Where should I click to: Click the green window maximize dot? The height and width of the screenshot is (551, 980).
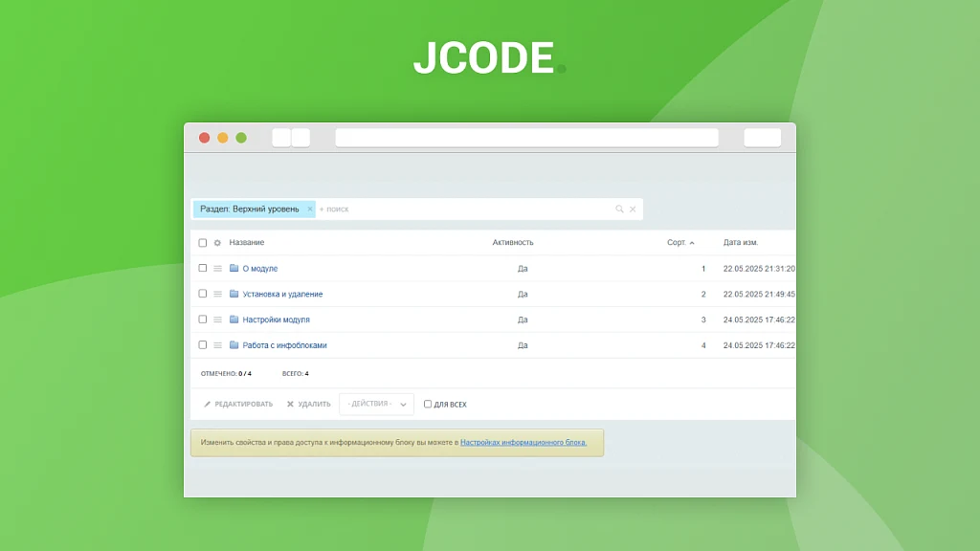tap(241, 138)
